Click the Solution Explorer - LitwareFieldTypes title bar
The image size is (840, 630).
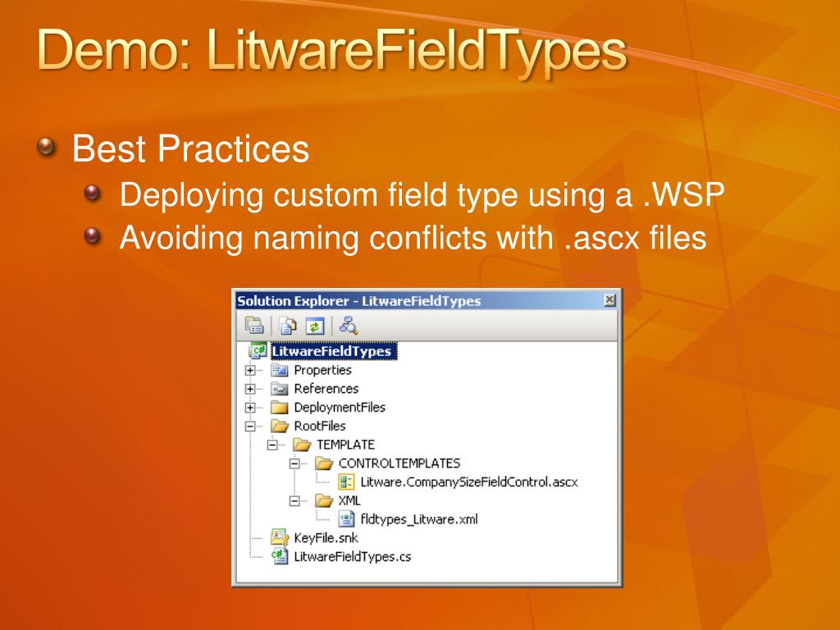(426, 300)
